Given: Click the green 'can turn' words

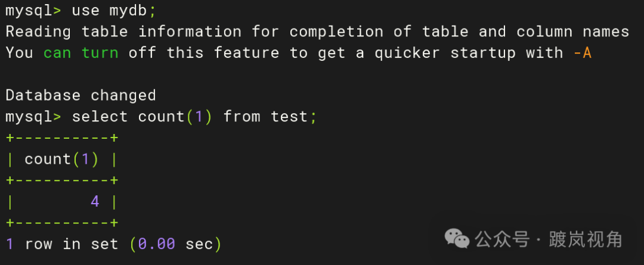Looking at the screenshot, I should [80, 53].
